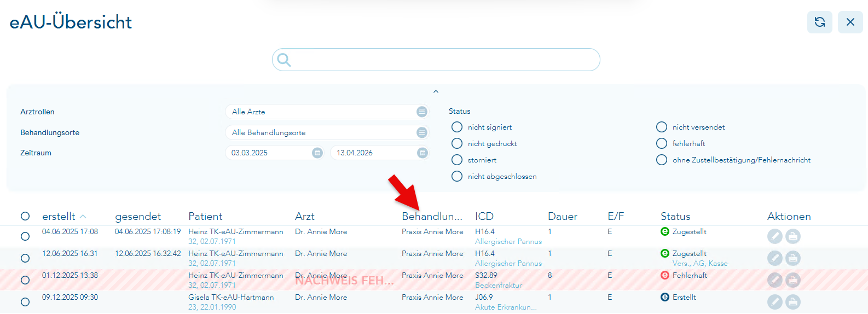Click the 'Beckenfraktur' diagnosis text

pos(498,285)
